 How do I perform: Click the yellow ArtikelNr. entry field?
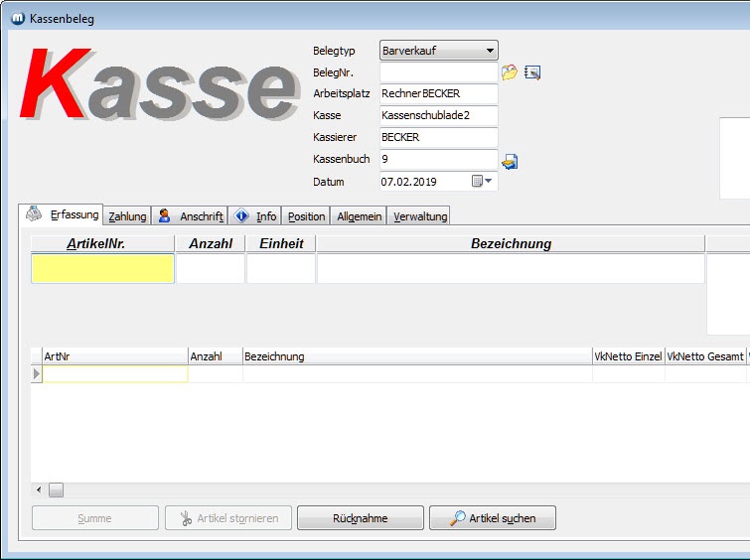coord(102,269)
